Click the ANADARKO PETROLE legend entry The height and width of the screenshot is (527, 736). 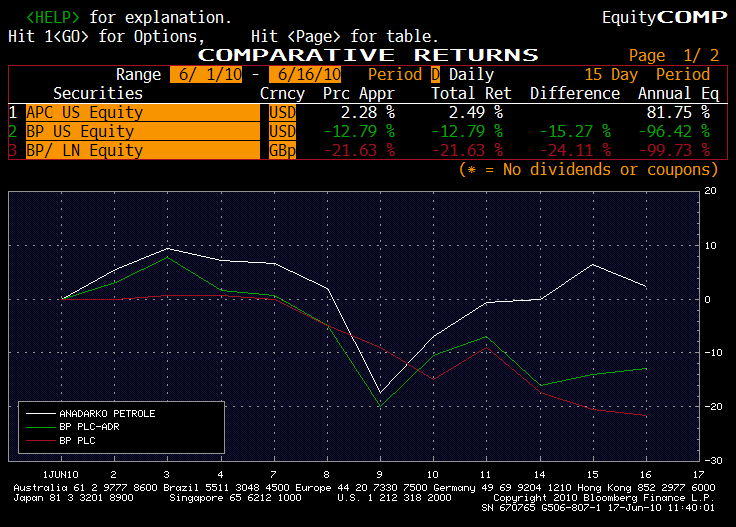[107, 413]
